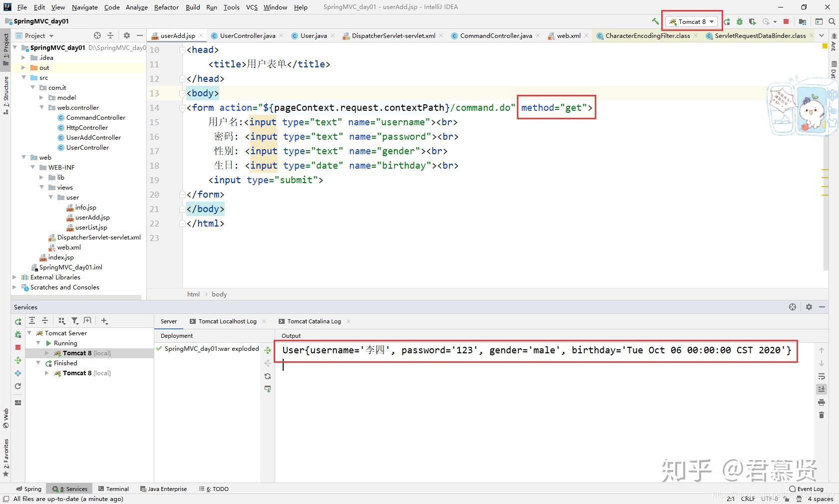Minimize the Services tool window
This screenshot has height=504, width=839.
(x=822, y=307)
